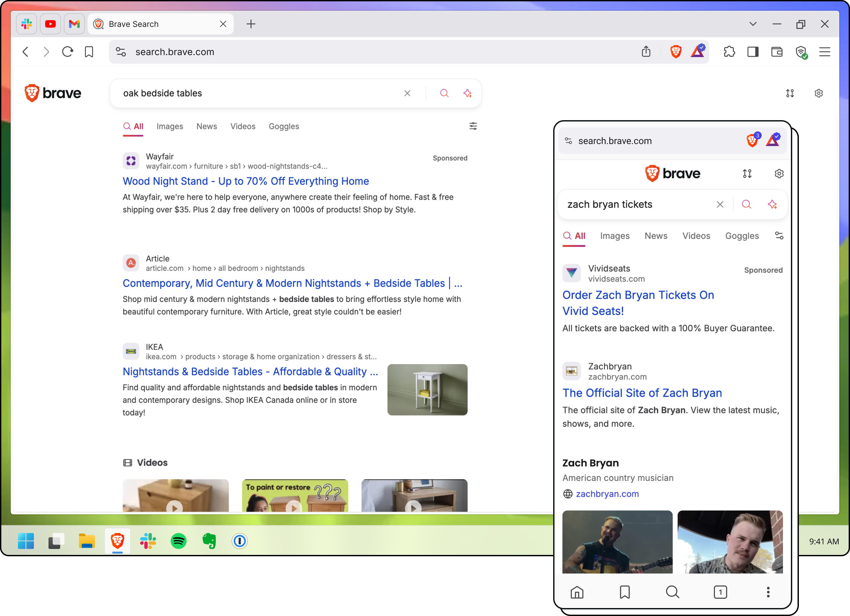Open the share icon in the address bar
This screenshot has width=850, height=616.
tap(646, 52)
